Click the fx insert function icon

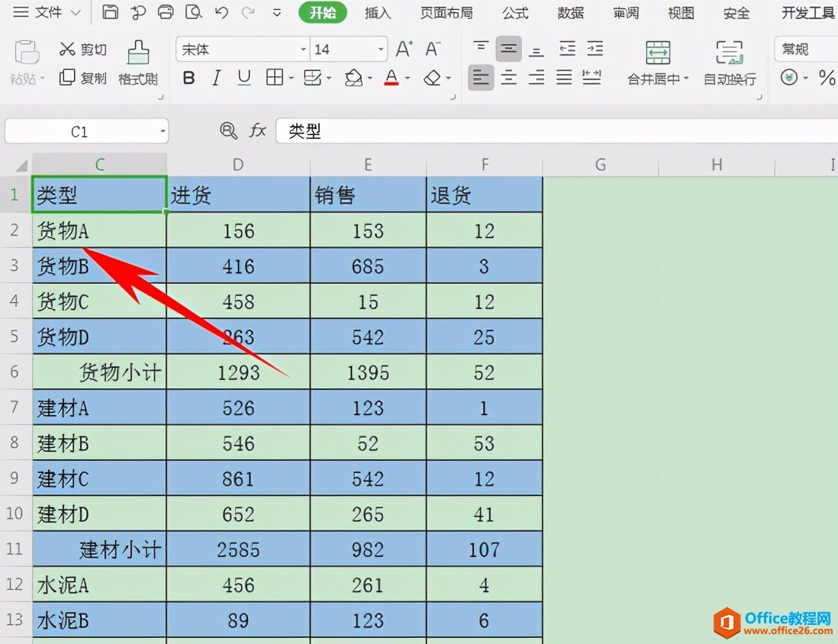258,130
